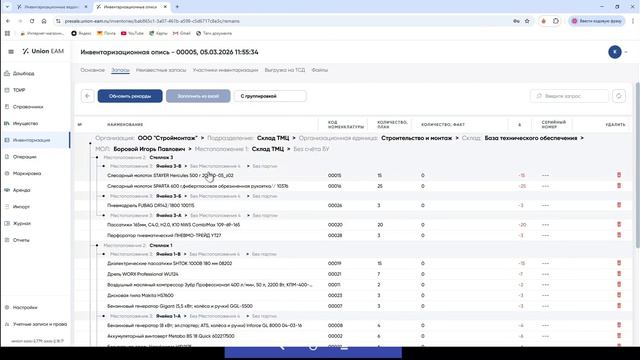Open the user avatar account menu
The image size is (640, 360).
click(615, 52)
